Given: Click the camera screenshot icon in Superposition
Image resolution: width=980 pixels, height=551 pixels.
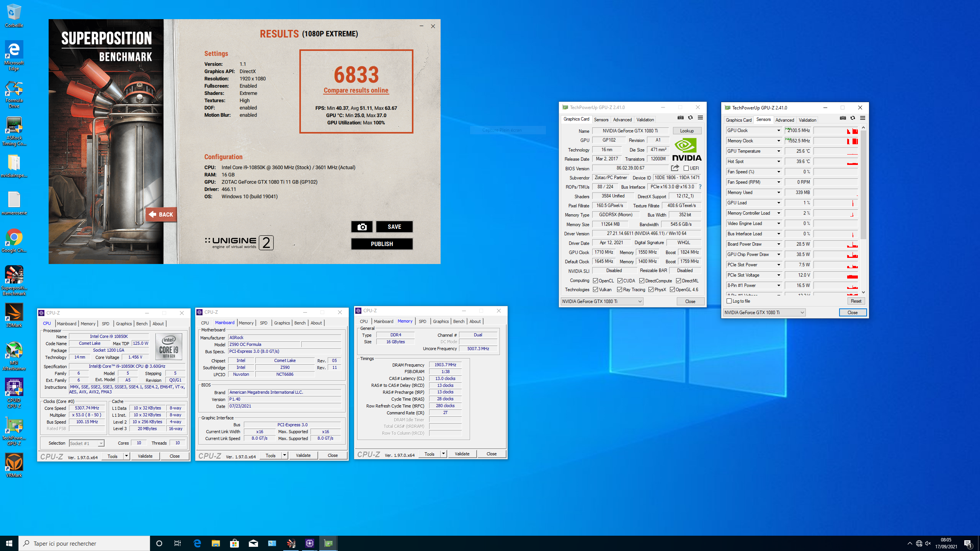Looking at the screenshot, I should coord(362,227).
